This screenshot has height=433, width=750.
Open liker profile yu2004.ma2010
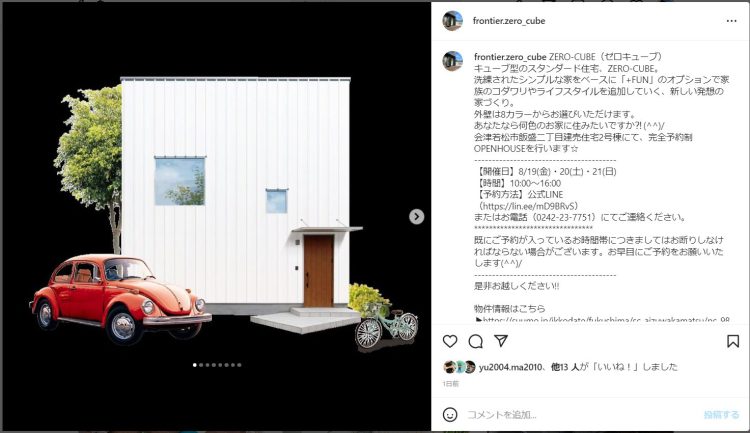click(510, 367)
